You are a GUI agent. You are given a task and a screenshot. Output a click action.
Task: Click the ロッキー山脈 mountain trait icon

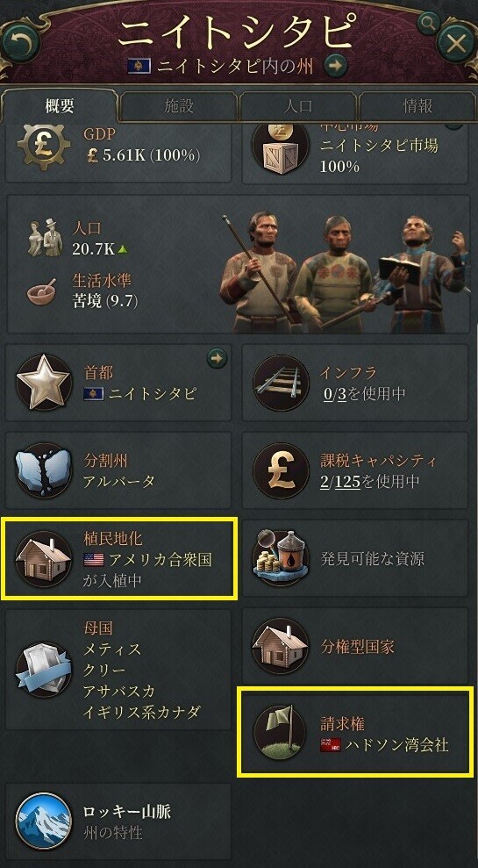[43, 821]
